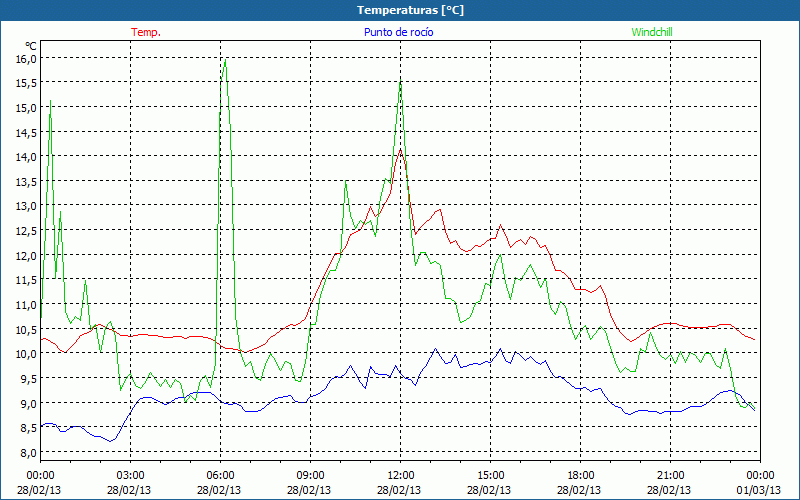Click the 18:00 time axis label
Image resolution: width=800 pixels, height=500 pixels.
(x=579, y=475)
